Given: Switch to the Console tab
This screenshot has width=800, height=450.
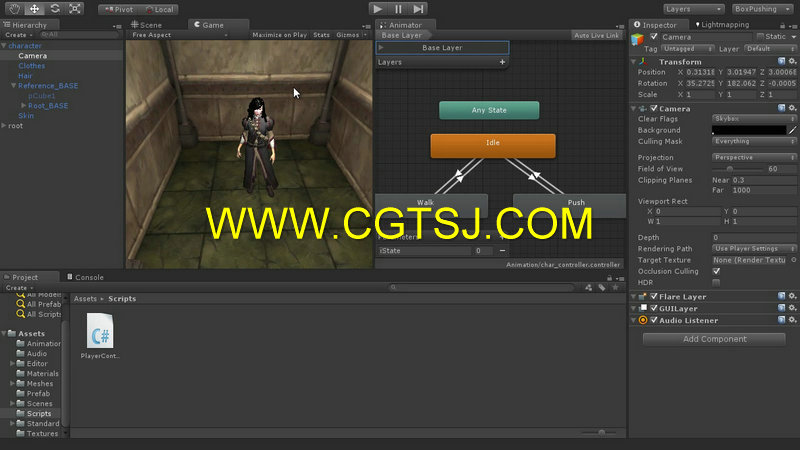Looking at the screenshot, I should (x=85, y=277).
